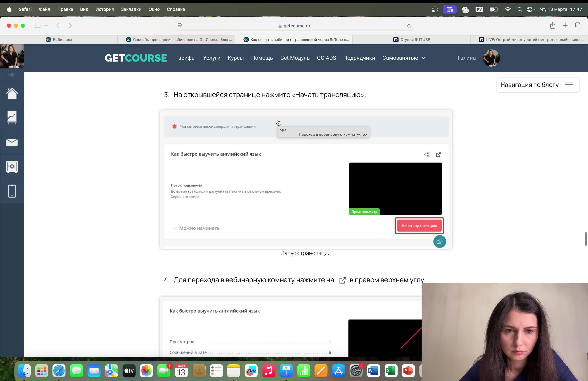Open the Get Модуль link
Viewport: 588px width, 381px height.
pos(295,58)
